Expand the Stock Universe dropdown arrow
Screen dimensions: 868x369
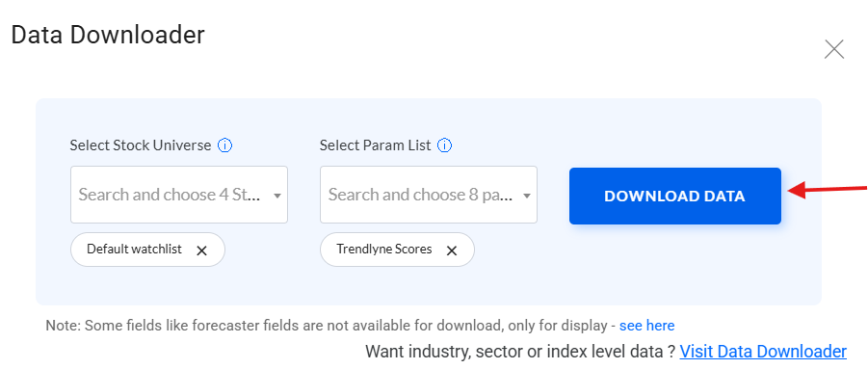277,196
